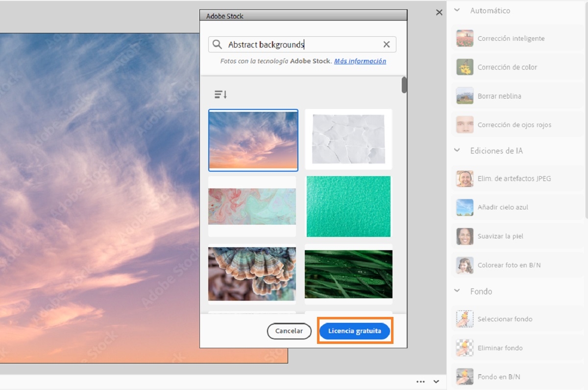Collapse the Ediciones de IA section
The width and height of the screenshot is (588, 390).
click(457, 151)
